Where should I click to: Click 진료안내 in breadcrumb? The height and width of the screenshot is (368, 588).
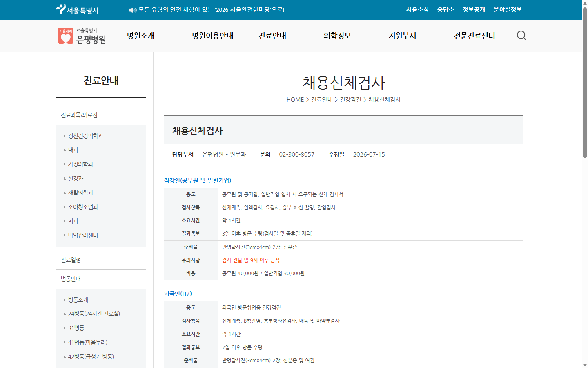(x=322, y=99)
